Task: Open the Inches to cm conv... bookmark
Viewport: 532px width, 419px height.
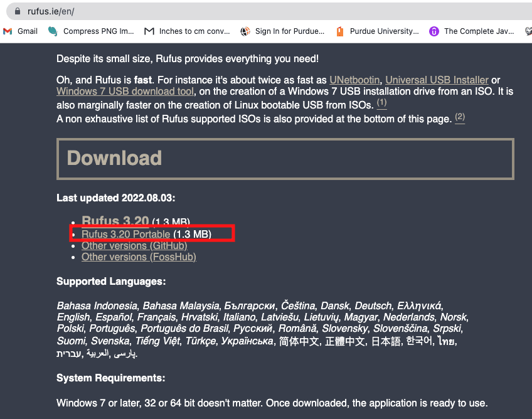Action: tap(188, 31)
